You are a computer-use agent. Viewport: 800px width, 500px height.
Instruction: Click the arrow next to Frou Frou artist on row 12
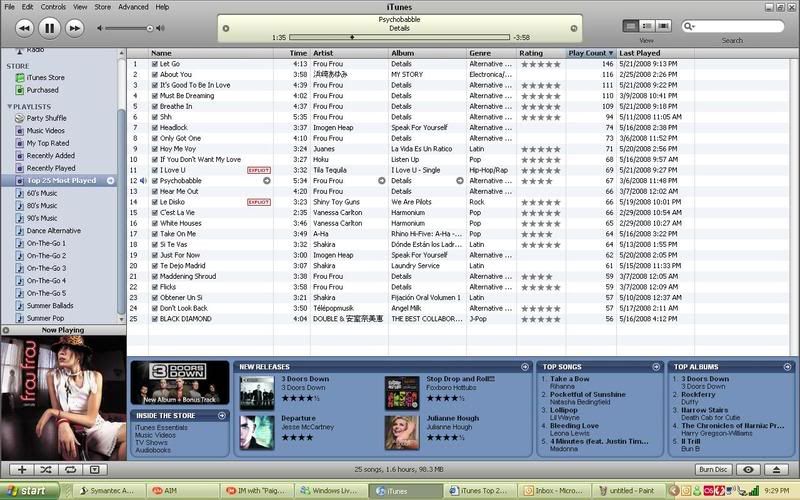(x=381, y=181)
